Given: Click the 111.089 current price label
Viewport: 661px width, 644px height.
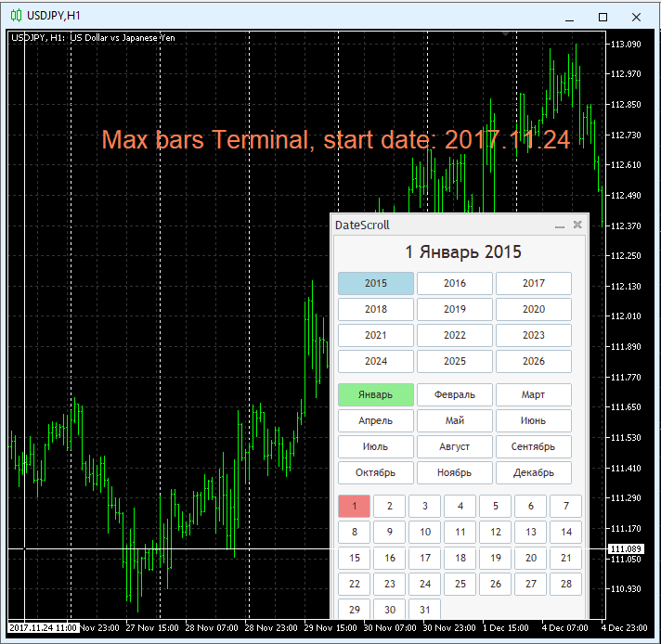Looking at the screenshot, I should (x=626, y=548).
